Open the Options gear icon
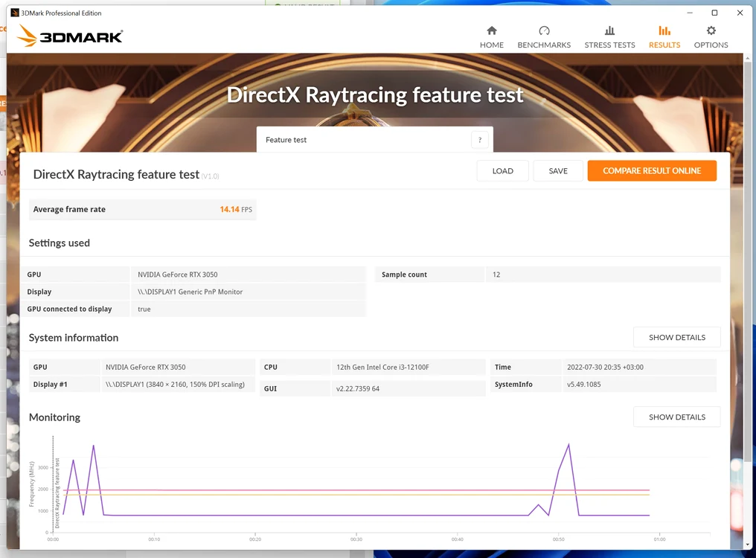This screenshot has width=756, height=558. [711, 31]
